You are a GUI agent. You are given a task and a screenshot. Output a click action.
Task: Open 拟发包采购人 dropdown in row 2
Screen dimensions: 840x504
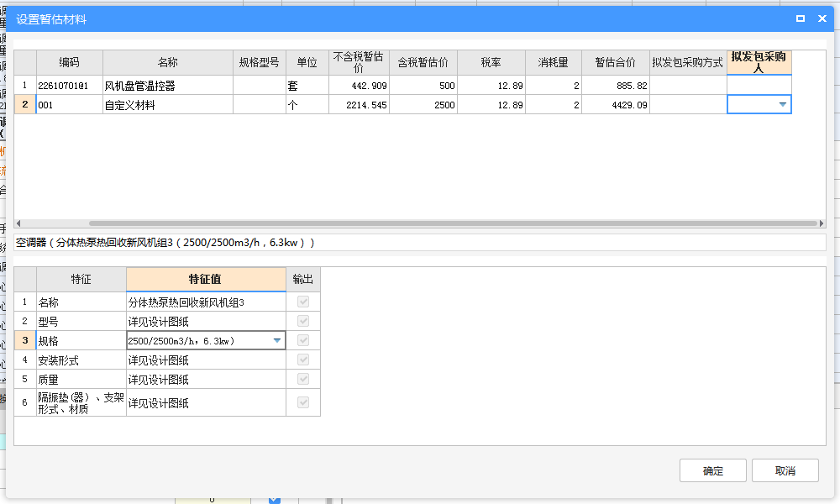point(783,105)
